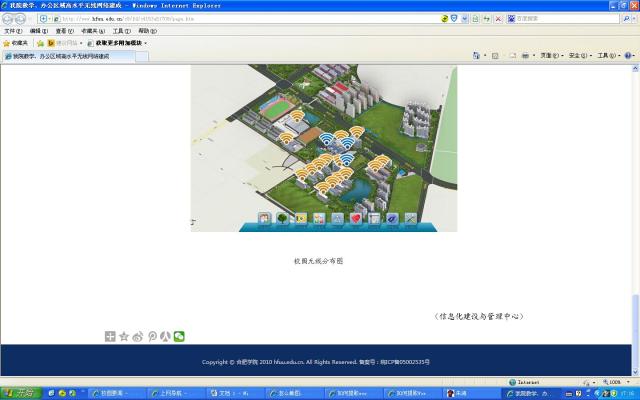Click the star favorite share icon below article
Screen dimensions: 640x400
[x=124, y=336]
